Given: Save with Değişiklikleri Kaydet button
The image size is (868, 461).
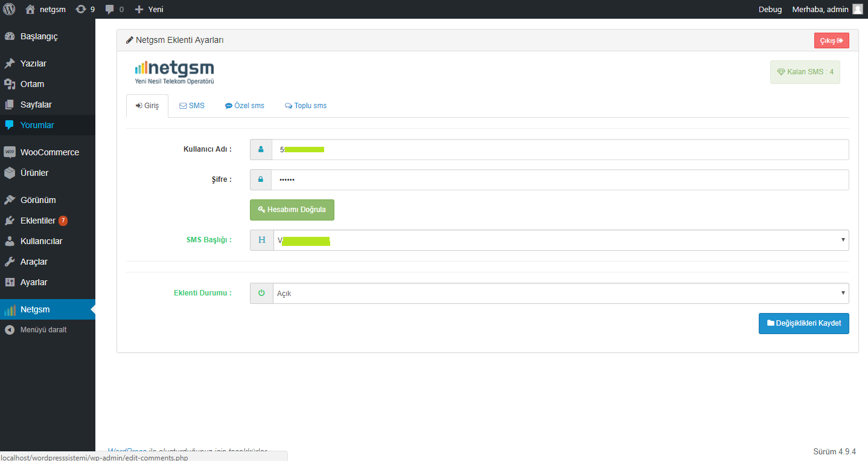Looking at the screenshot, I should pos(803,323).
